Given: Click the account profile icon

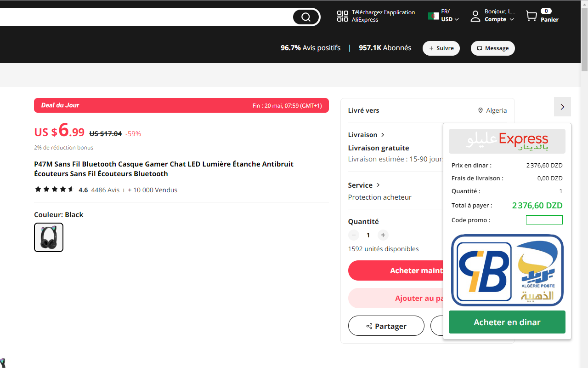Looking at the screenshot, I should tap(475, 16).
